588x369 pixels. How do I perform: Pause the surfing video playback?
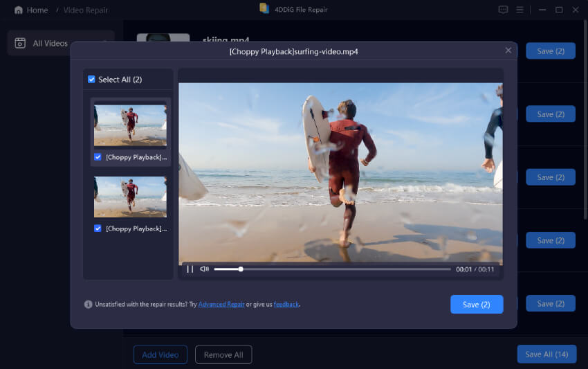[x=190, y=269]
